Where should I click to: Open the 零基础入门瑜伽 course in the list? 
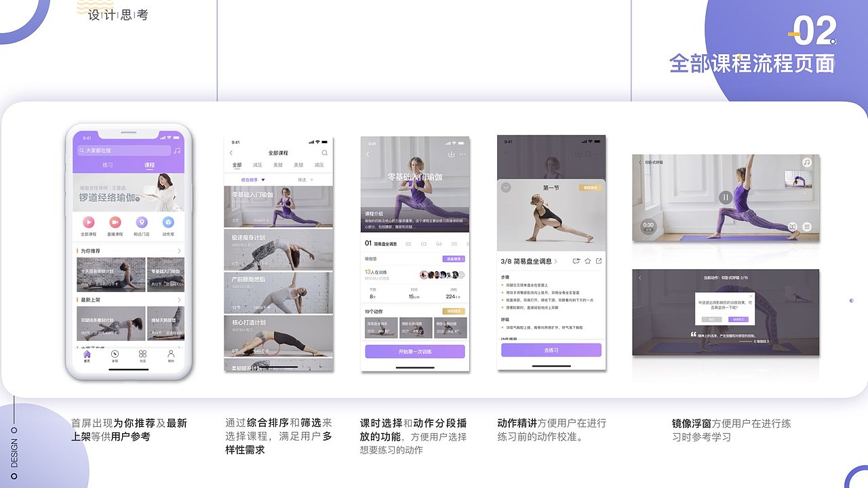[278, 207]
